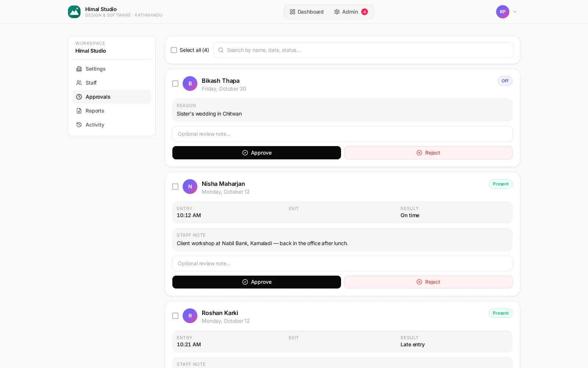Click Roshan's entry time 10:21 AM
The width and height of the screenshot is (588, 368).
(189, 344)
